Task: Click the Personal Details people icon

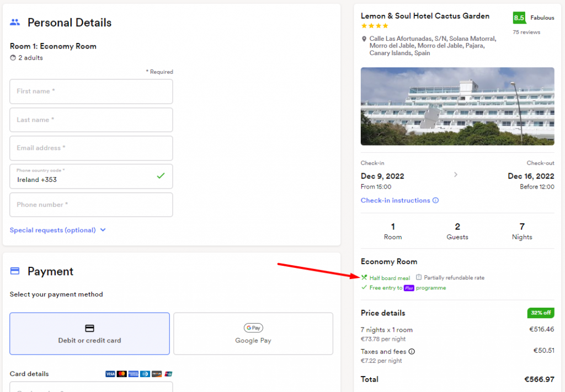Action: (x=15, y=22)
